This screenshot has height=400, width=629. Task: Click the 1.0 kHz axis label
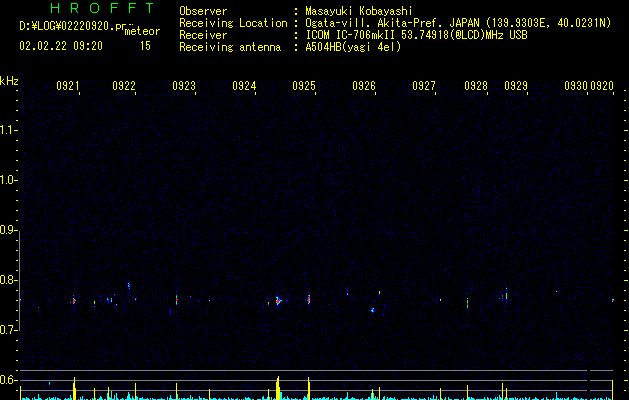(8, 180)
